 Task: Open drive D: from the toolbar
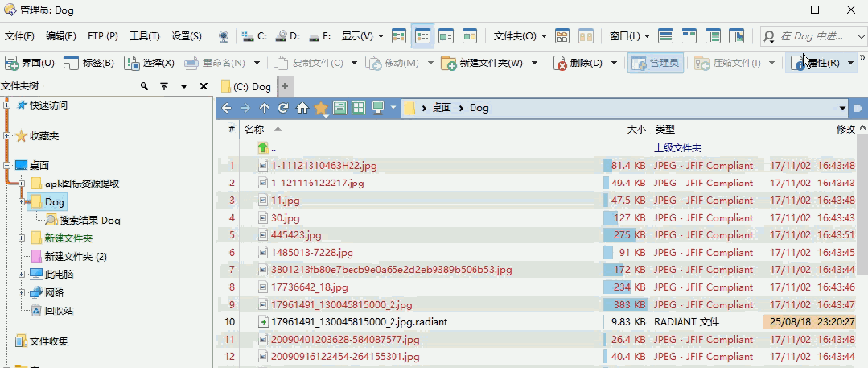tap(287, 36)
